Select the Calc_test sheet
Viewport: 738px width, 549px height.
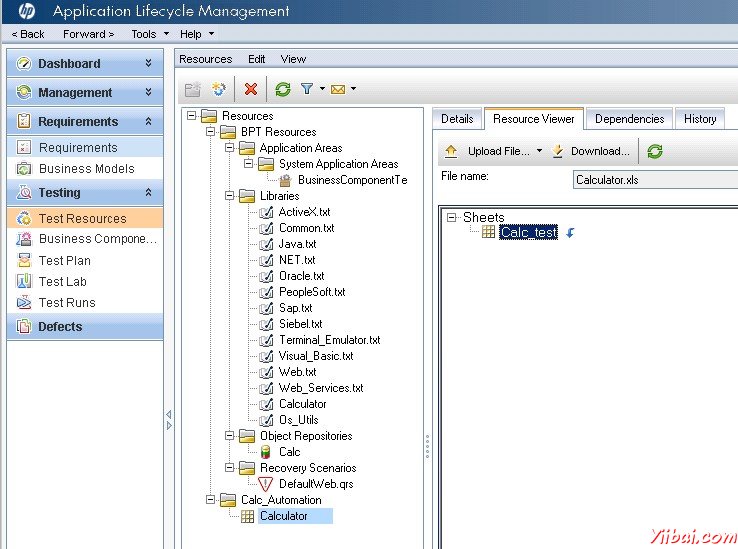[528, 232]
